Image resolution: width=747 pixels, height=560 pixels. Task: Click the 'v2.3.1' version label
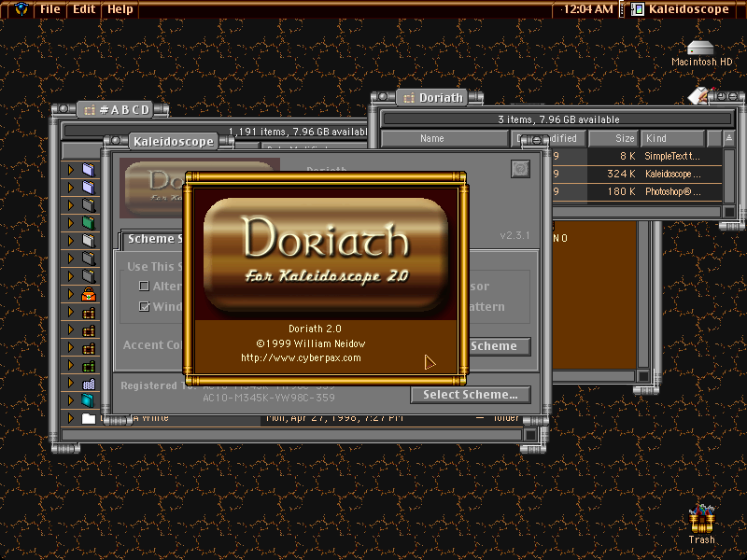pyautogui.click(x=514, y=235)
